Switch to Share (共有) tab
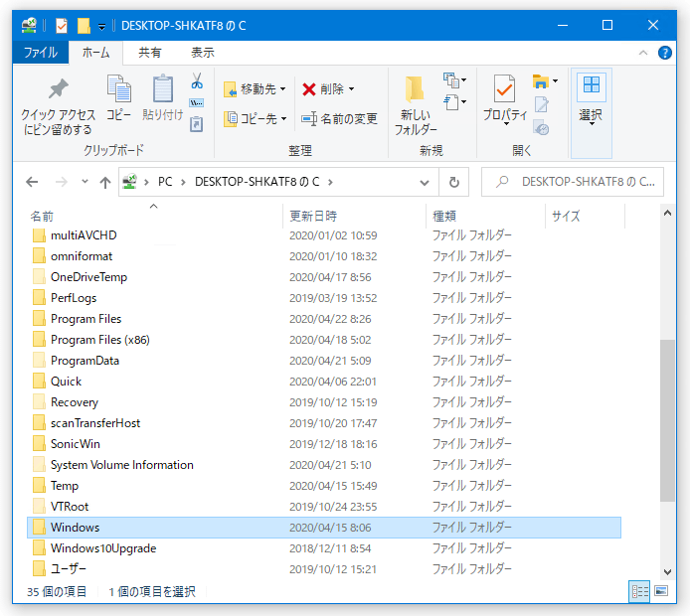690x616 pixels. 149,53
